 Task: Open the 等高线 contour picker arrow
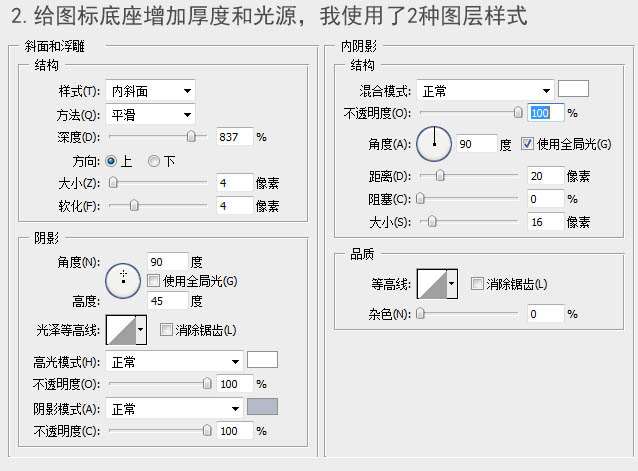[452, 284]
